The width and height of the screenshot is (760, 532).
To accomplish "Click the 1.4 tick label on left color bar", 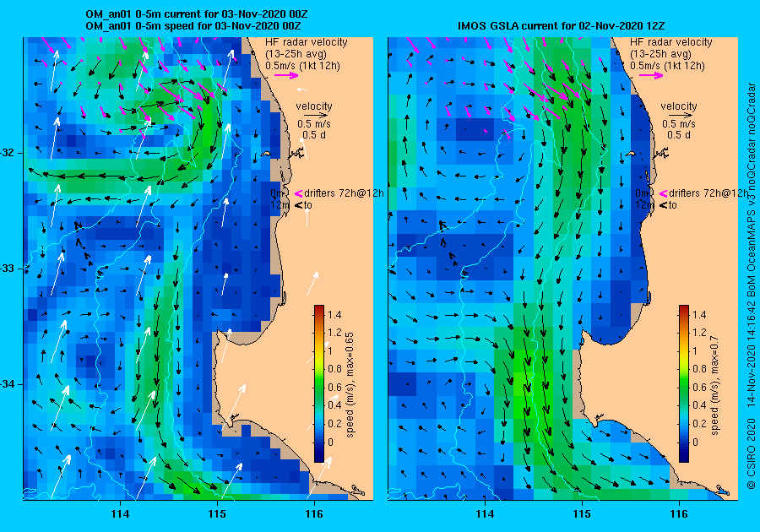I will (335, 314).
